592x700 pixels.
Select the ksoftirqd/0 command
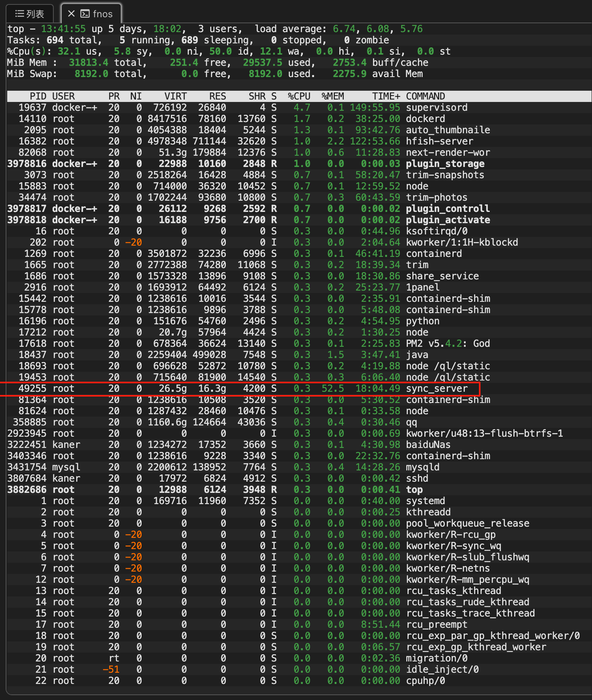coord(437,231)
